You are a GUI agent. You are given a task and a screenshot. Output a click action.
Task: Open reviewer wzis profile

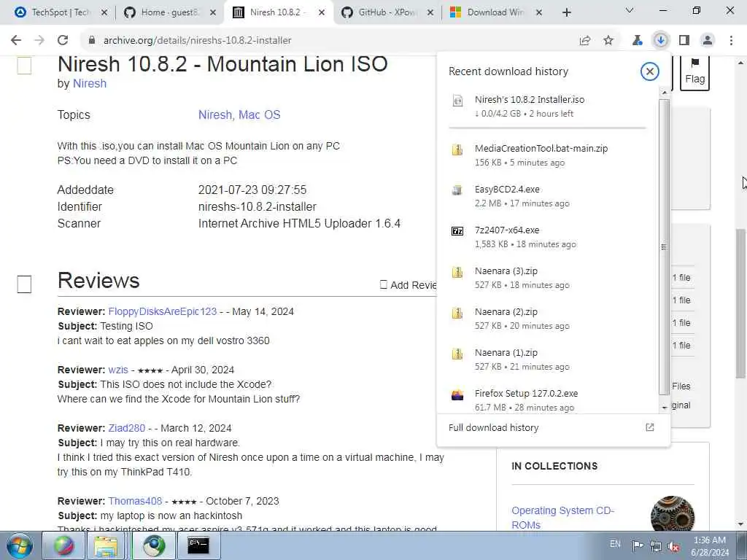point(118,370)
